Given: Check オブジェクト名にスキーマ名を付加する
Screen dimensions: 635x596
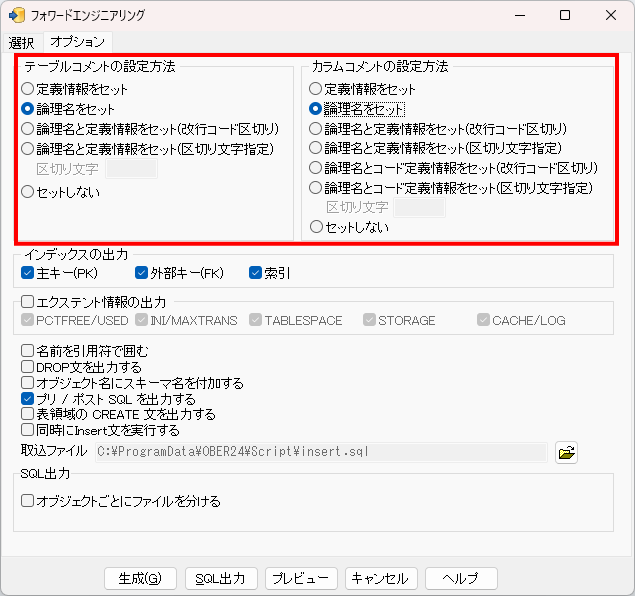Looking at the screenshot, I should pos(27,383).
